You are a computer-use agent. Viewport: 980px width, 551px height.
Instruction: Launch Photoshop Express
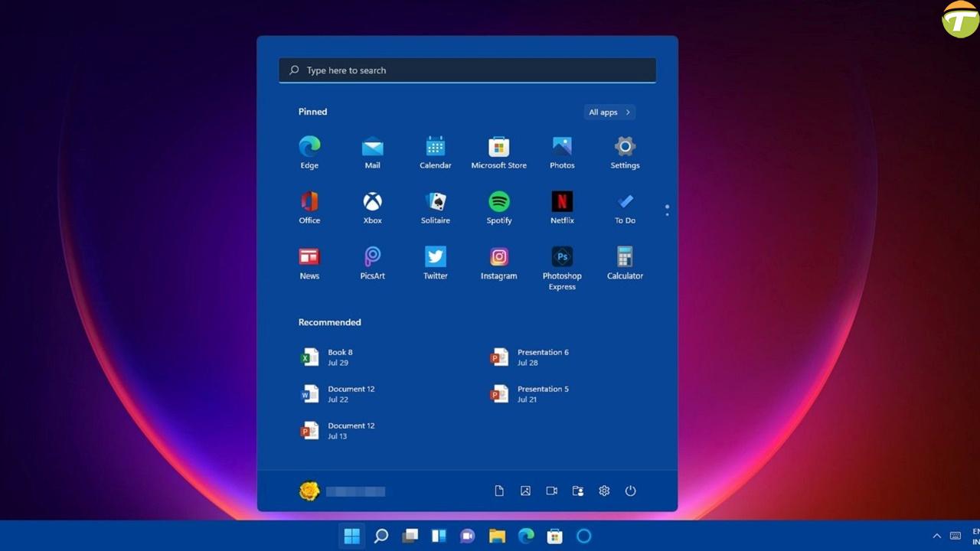pos(562,268)
